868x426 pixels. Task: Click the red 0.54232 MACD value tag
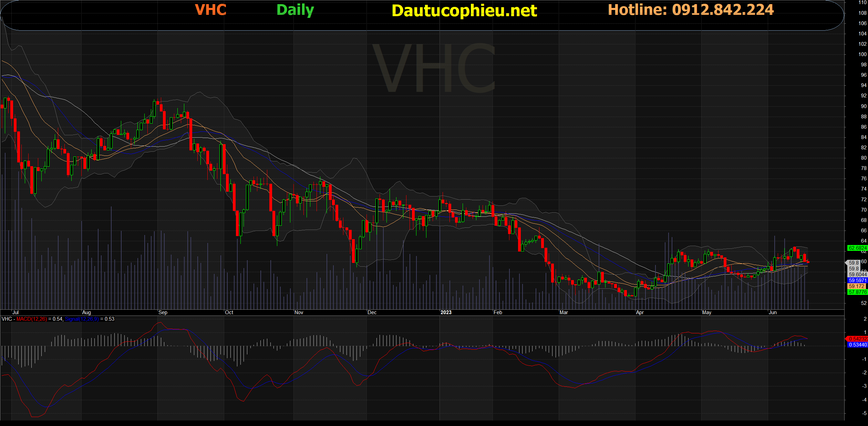point(857,339)
